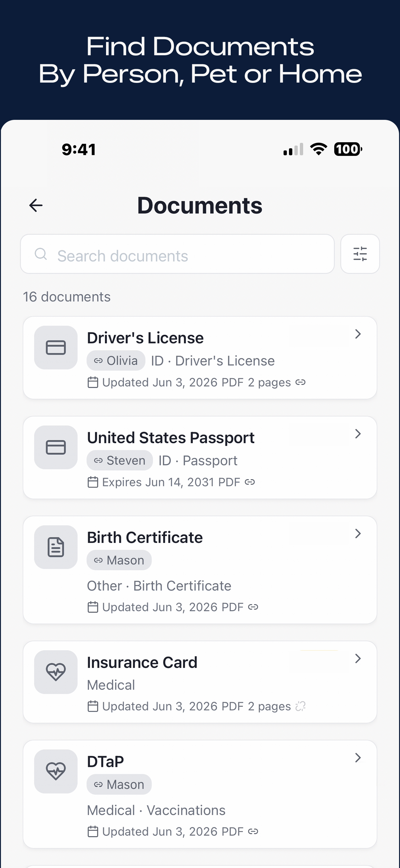Select the Steven tag
Viewport: 400px width, 868px height.
[x=119, y=460]
